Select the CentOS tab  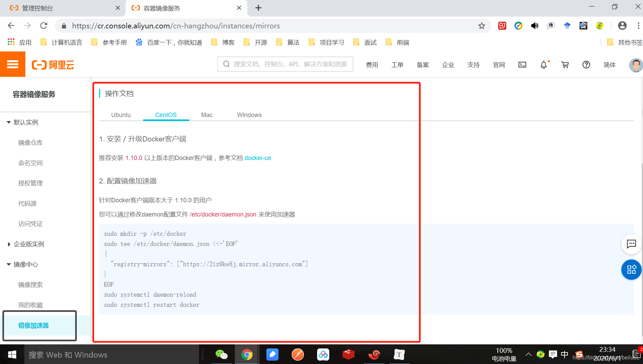(x=166, y=115)
